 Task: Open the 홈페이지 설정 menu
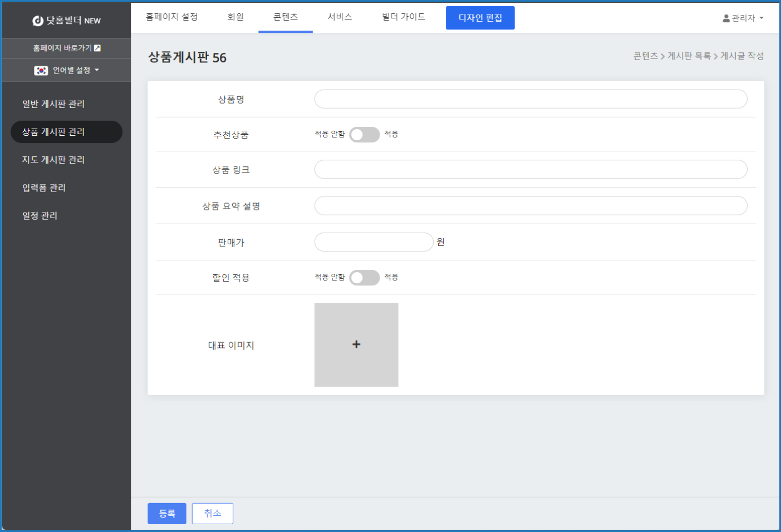coord(171,17)
